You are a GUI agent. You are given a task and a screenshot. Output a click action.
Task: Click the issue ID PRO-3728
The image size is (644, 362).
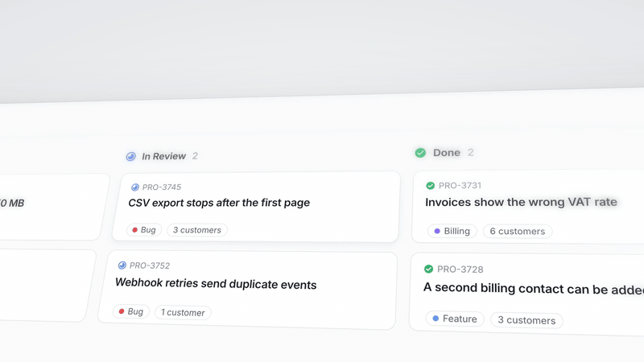(460, 269)
